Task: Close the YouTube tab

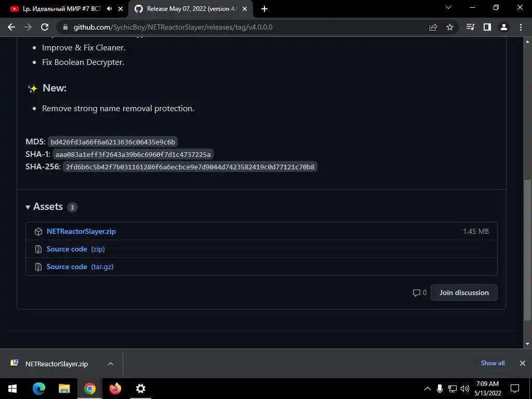Action: (121, 9)
